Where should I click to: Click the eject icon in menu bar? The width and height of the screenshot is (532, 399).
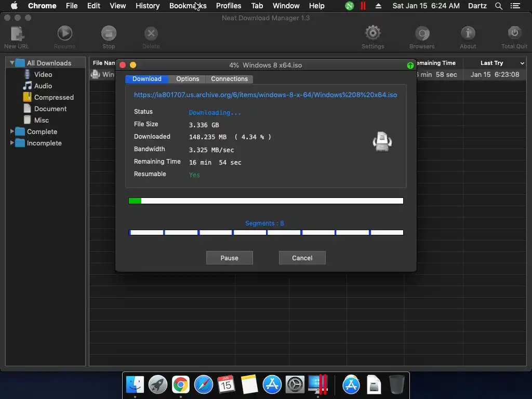(x=378, y=6)
